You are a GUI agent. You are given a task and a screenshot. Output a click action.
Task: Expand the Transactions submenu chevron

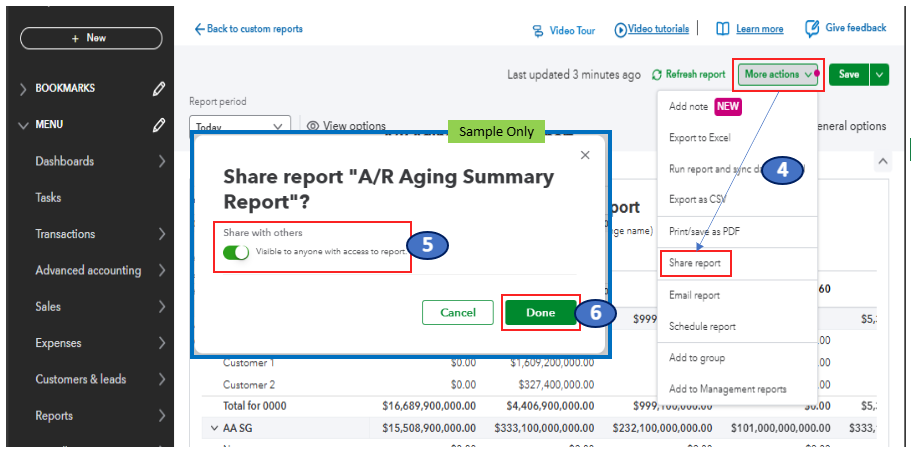click(162, 234)
